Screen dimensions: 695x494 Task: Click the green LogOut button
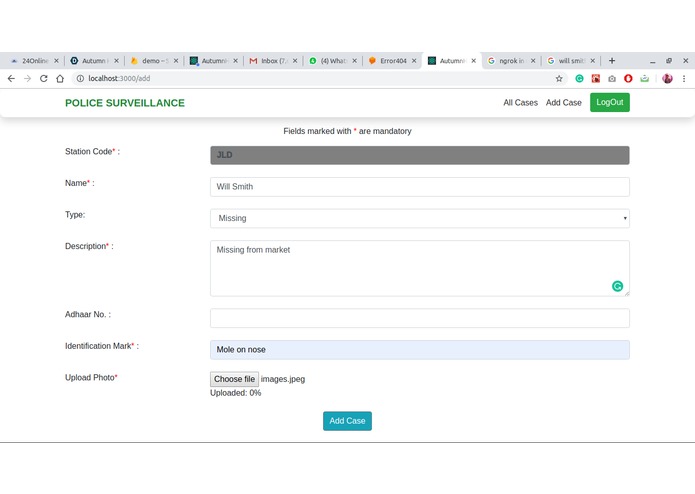click(609, 102)
